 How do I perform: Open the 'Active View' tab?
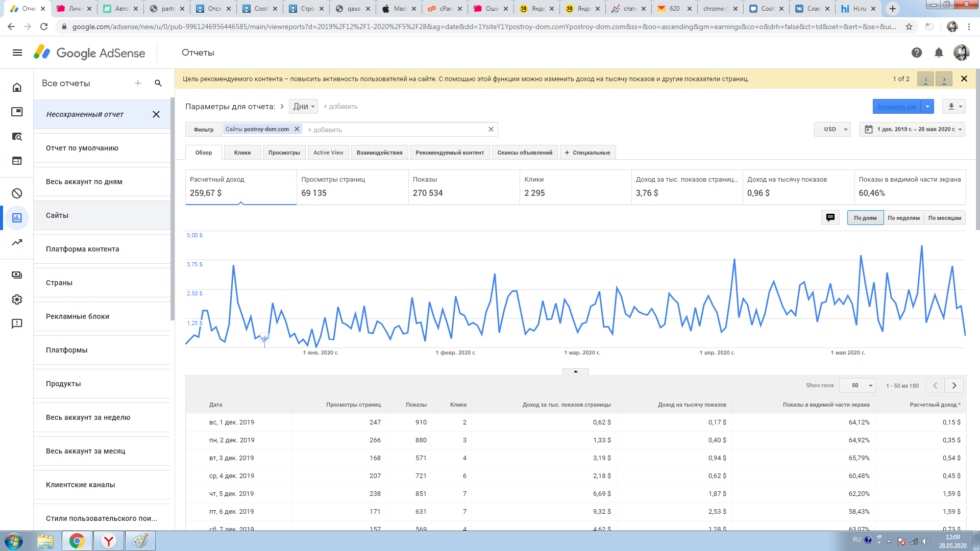click(x=328, y=153)
